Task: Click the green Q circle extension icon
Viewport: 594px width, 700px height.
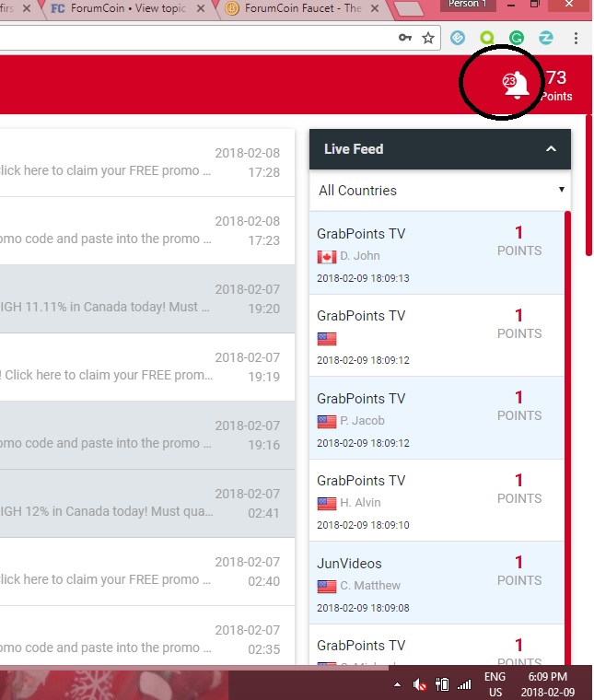Action: click(x=487, y=38)
